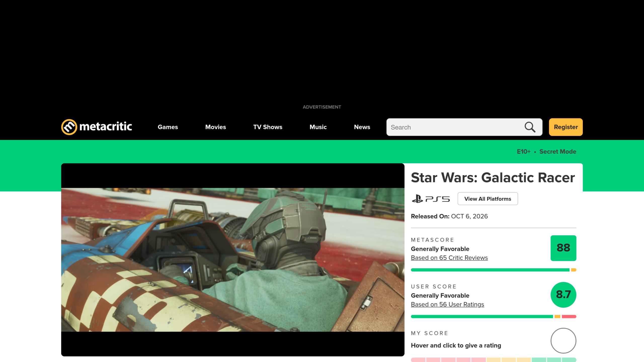Open the TV Shows menu
644x362 pixels.
[268, 127]
